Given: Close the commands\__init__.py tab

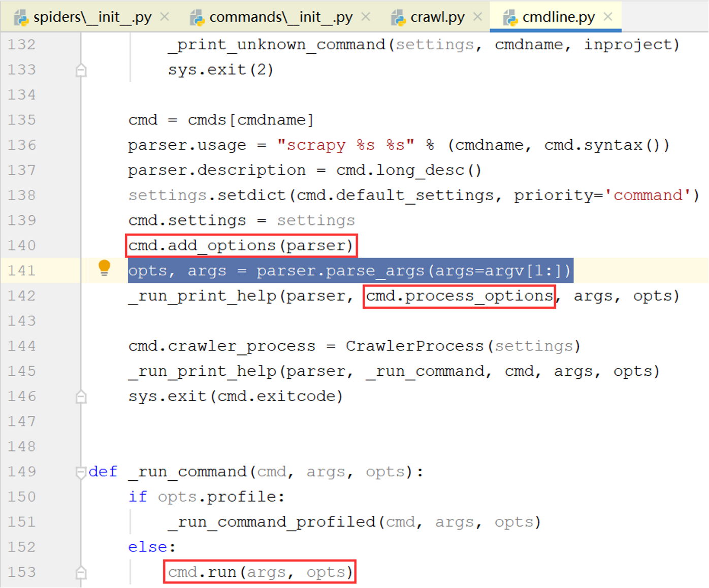Looking at the screenshot, I should click(366, 17).
